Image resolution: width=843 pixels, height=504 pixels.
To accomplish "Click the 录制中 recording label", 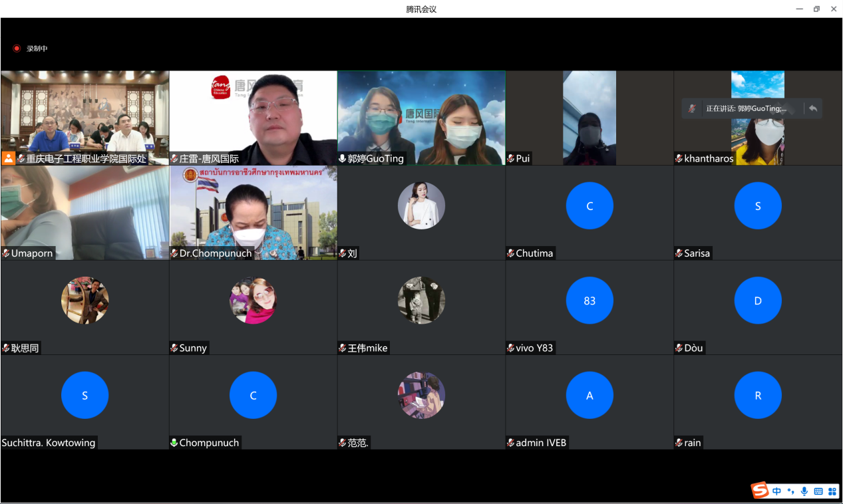I will tap(37, 49).
